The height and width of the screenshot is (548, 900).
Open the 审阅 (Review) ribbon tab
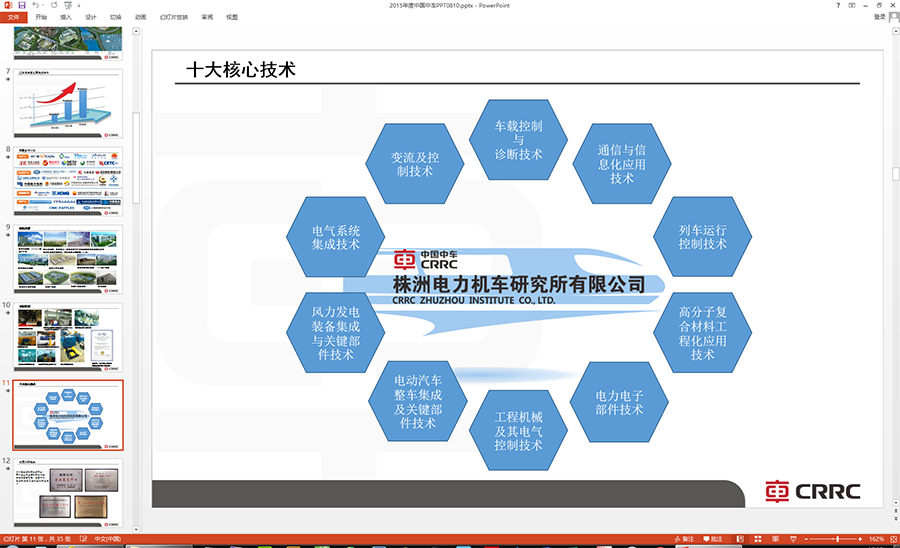(x=207, y=17)
